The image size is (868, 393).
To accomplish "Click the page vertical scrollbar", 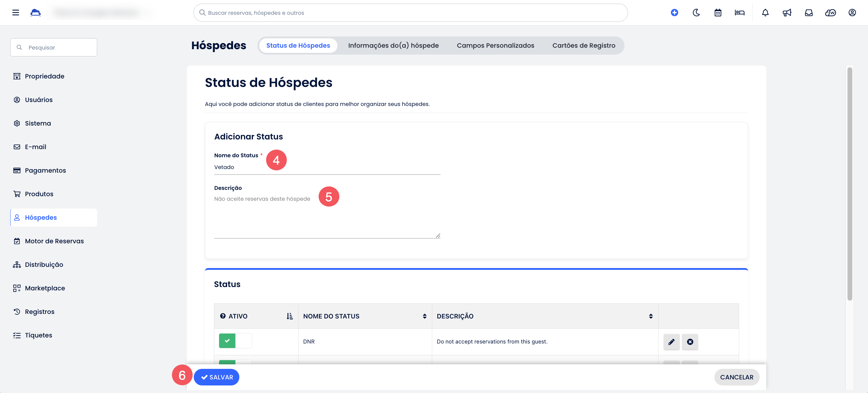I will pos(850,184).
